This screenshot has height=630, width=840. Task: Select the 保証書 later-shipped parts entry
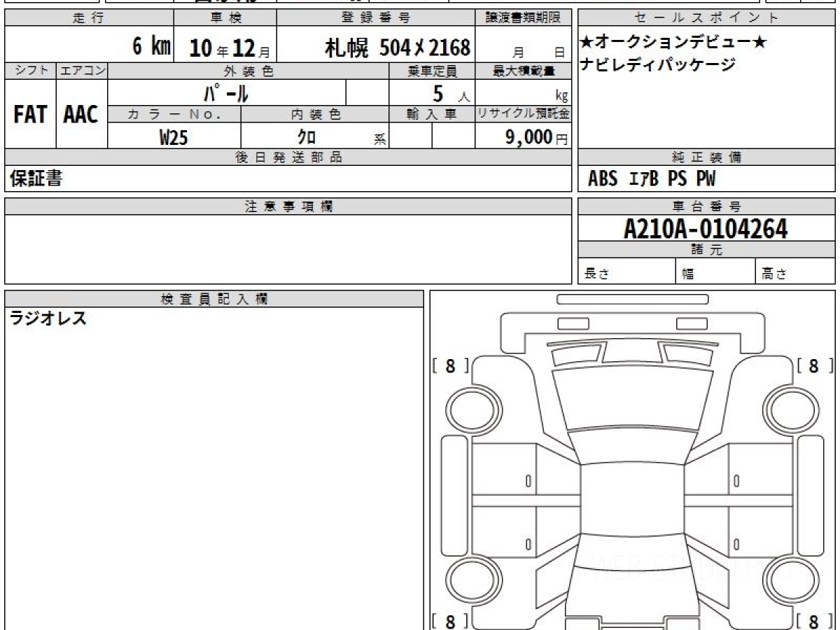[x=36, y=179]
